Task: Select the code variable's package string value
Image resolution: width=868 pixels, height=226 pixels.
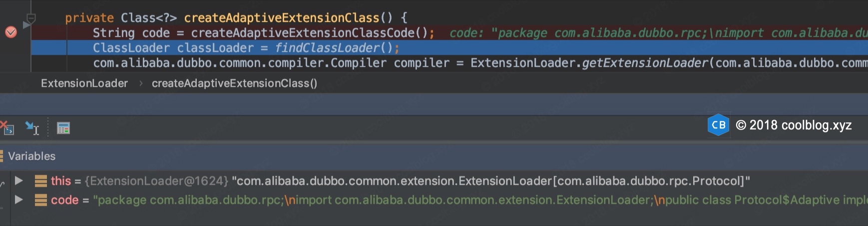Action: pyautogui.click(x=449, y=200)
